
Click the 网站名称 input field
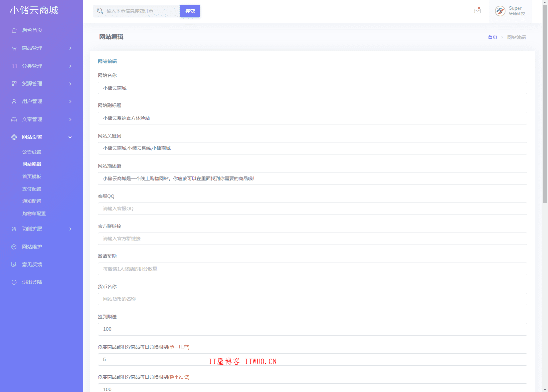click(312, 88)
